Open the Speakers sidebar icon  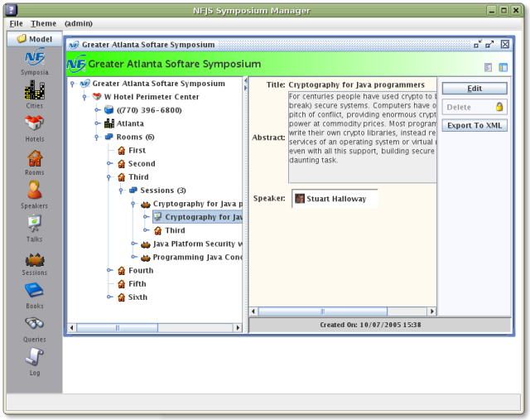coord(35,191)
